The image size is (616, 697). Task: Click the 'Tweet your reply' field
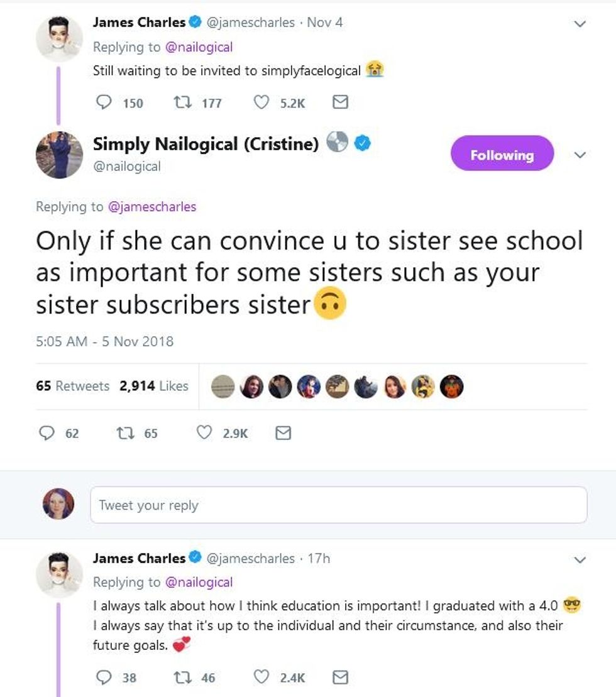(x=338, y=505)
